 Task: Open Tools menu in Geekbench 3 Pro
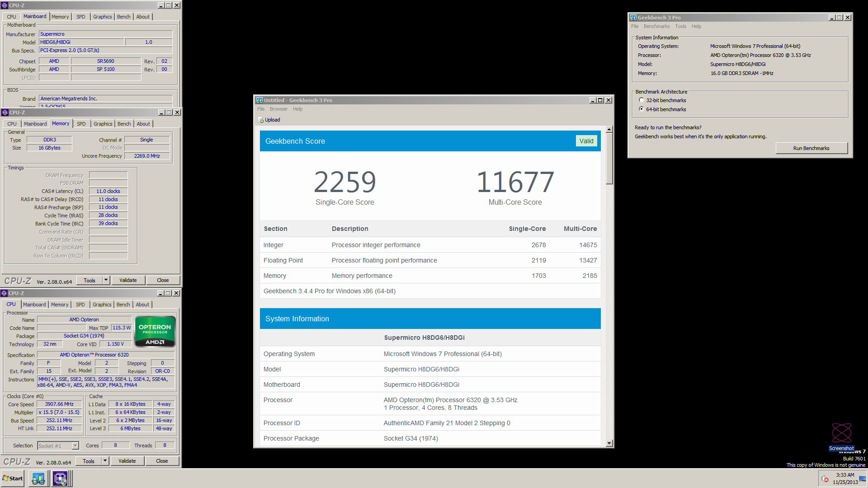click(680, 26)
